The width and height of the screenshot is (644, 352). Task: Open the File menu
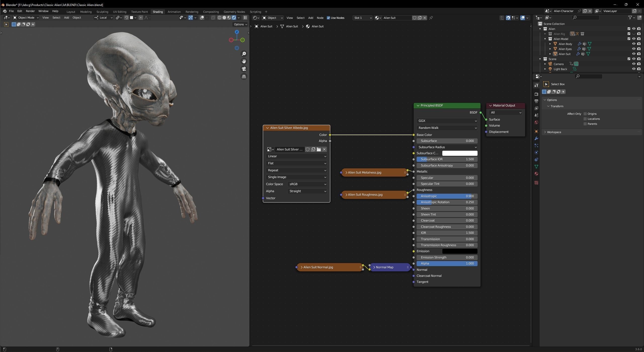11,11
